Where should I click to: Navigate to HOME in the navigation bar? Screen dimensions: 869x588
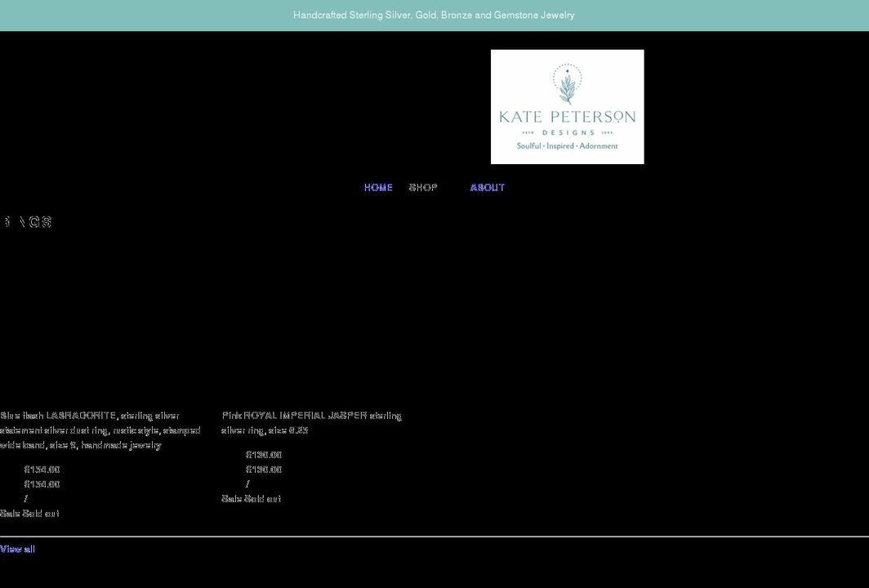pos(378,186)
